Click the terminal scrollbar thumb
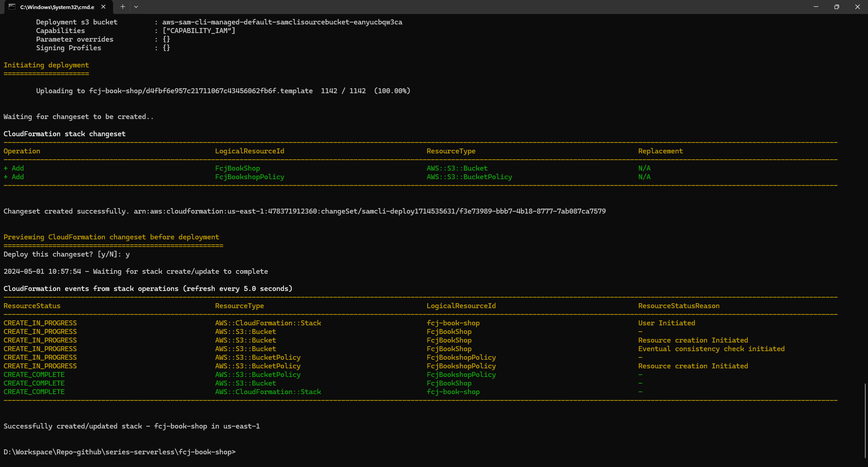Screen dimensions: 868x467 coord(865,421)
